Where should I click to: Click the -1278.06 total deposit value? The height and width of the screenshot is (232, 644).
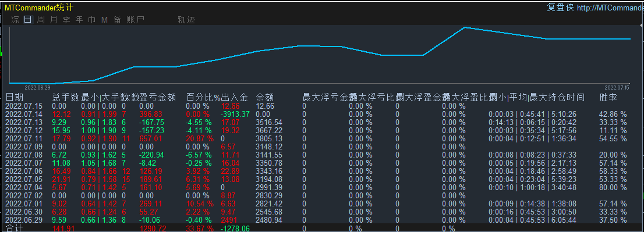click(x=235, y=229)
